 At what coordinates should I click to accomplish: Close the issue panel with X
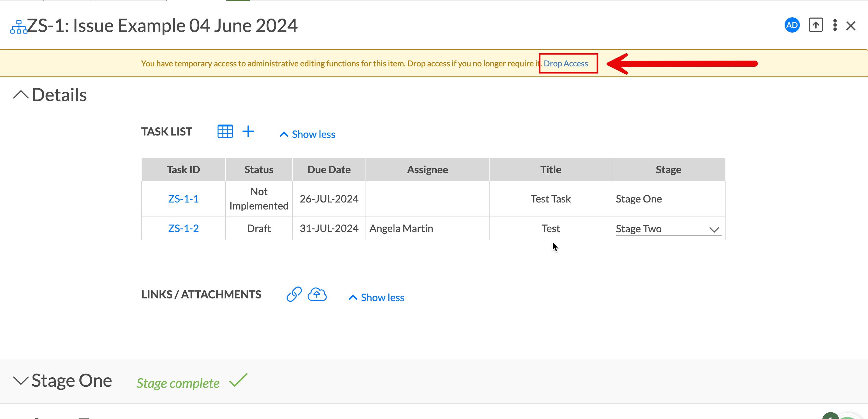tap(851, 26)
